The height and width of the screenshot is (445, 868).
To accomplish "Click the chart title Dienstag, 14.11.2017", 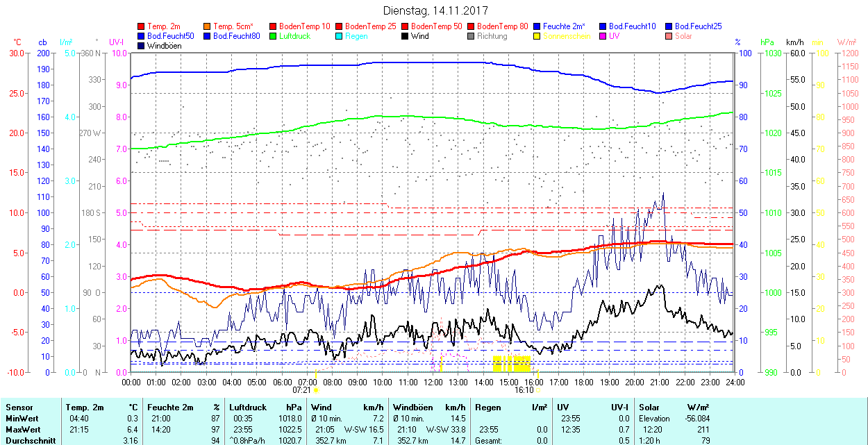I will pyautogui.click(x=435, y=11).
